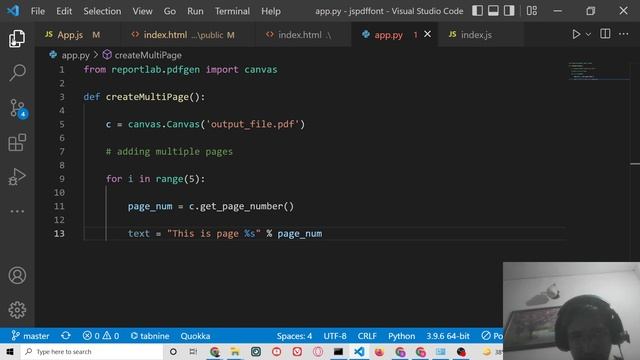Click the Quokka status bar item

(195, 336)
